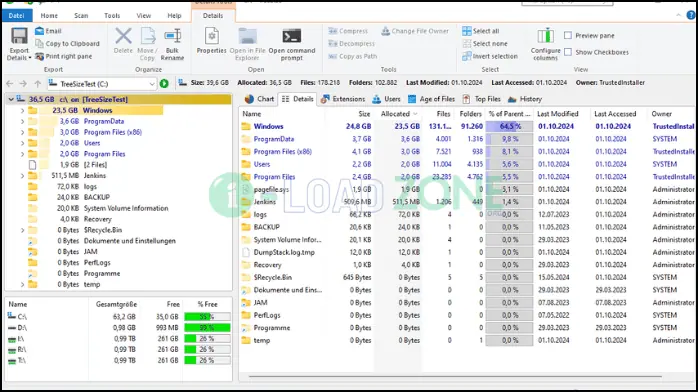Switch to the Tools ribbon tab
The image size is (698, 392).
pos(112,16)
